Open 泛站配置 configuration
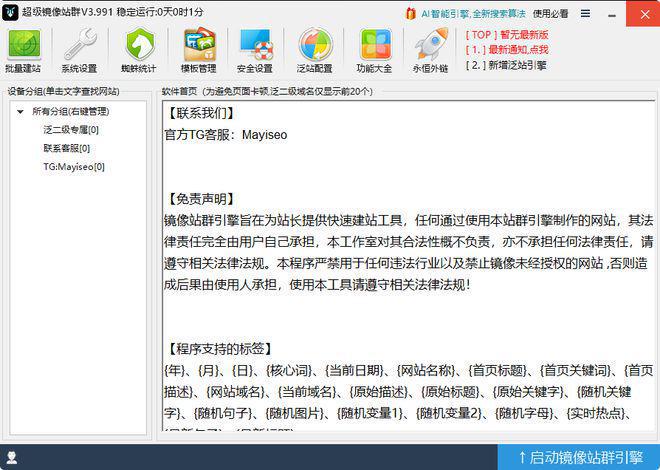This screenshot has width=660, height=470. coord(314,50)
